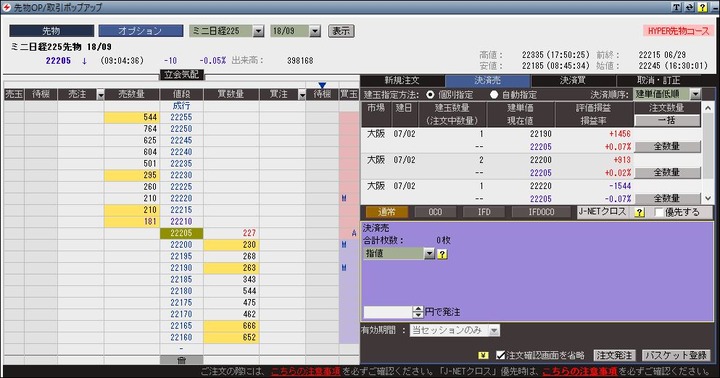Click 全数量 for the 22220 position
The width and height of the screenshot is (720, 378).
[667, 198]
